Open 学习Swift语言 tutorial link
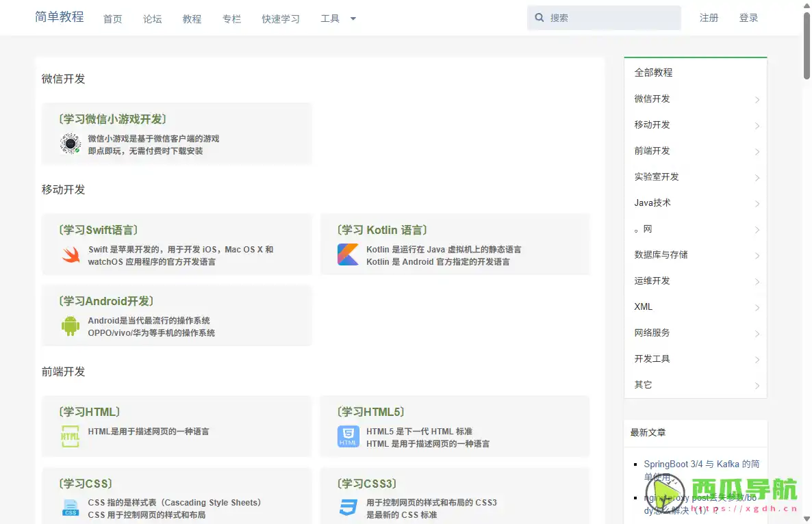Image resolution: width=812 pixels, height=524 pixels. (98, 230)
